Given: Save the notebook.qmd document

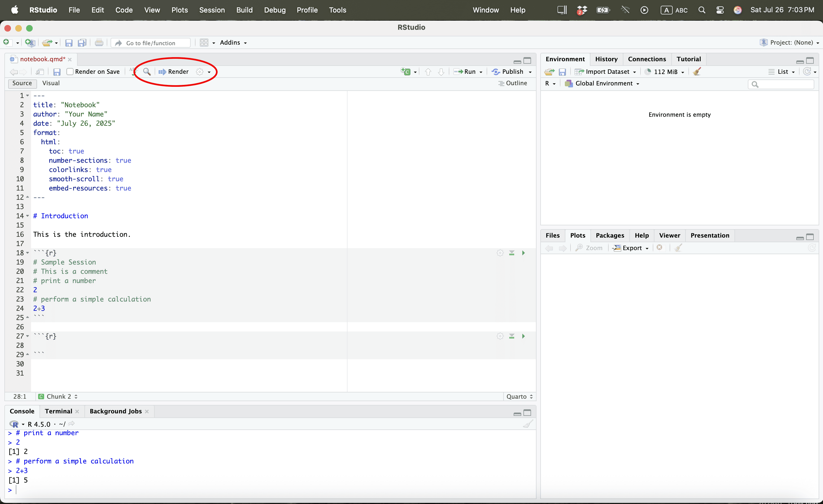Looking at the screenshot, I should click(x=57, y=72).
